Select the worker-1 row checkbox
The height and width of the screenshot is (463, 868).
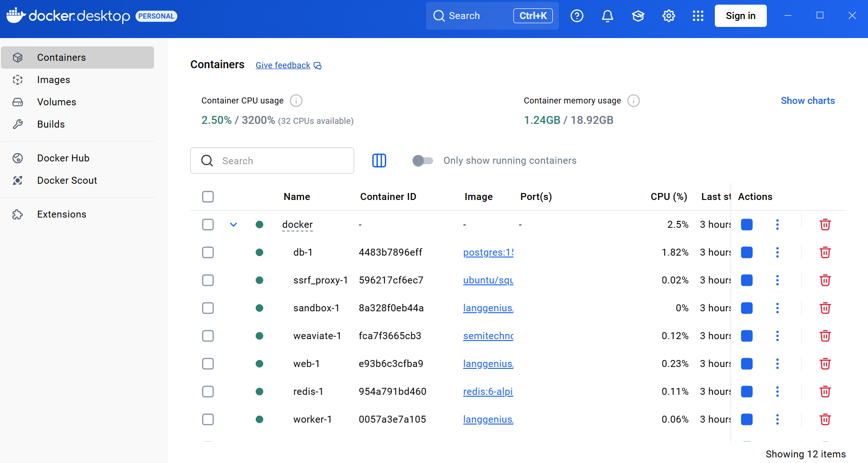point(208,419)
